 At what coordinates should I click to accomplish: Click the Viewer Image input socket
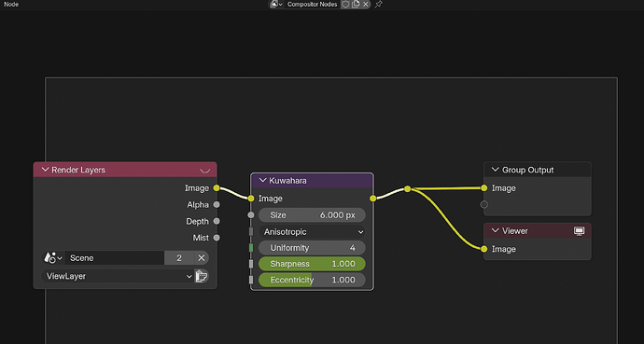coord(484,249)
